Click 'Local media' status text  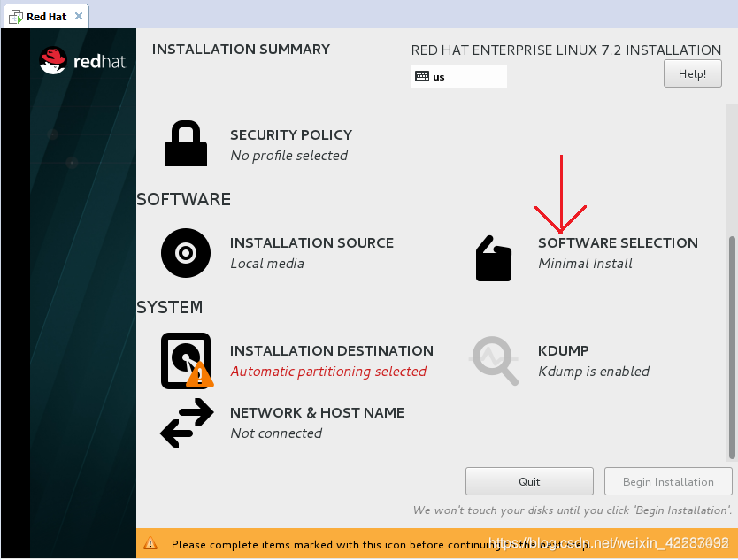267,264
